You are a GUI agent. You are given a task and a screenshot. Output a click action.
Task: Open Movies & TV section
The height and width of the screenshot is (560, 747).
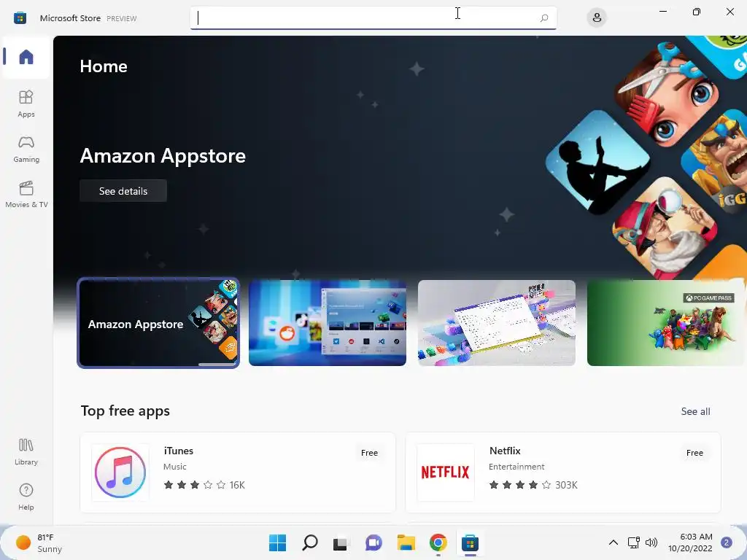coord(26,194)
